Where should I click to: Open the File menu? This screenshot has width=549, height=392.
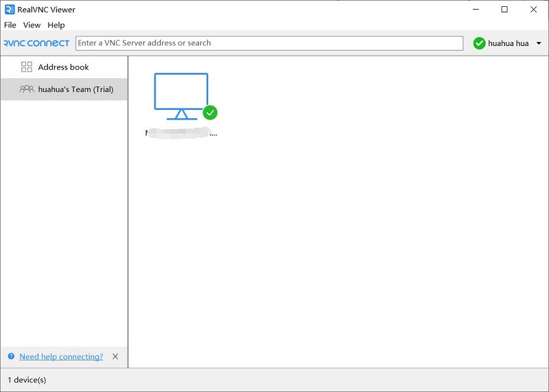[10, 25]
